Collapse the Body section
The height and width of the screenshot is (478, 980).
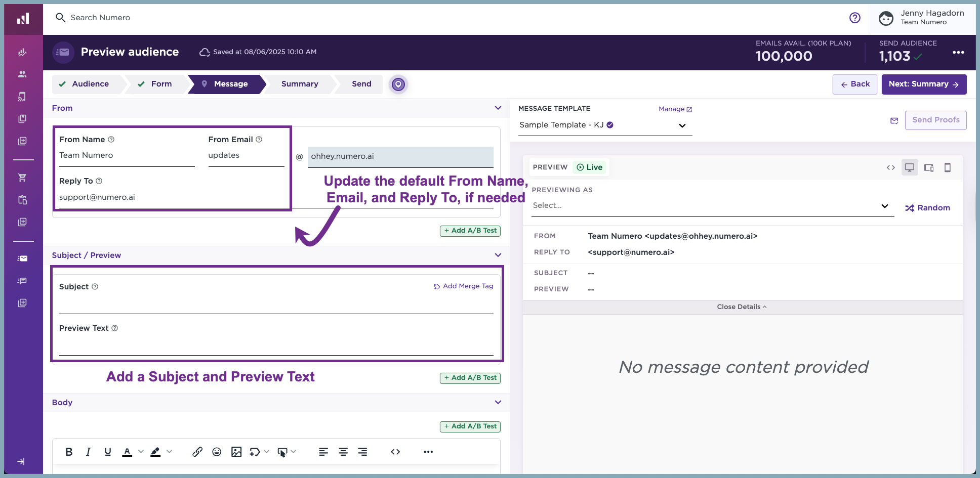coord(498,402)
